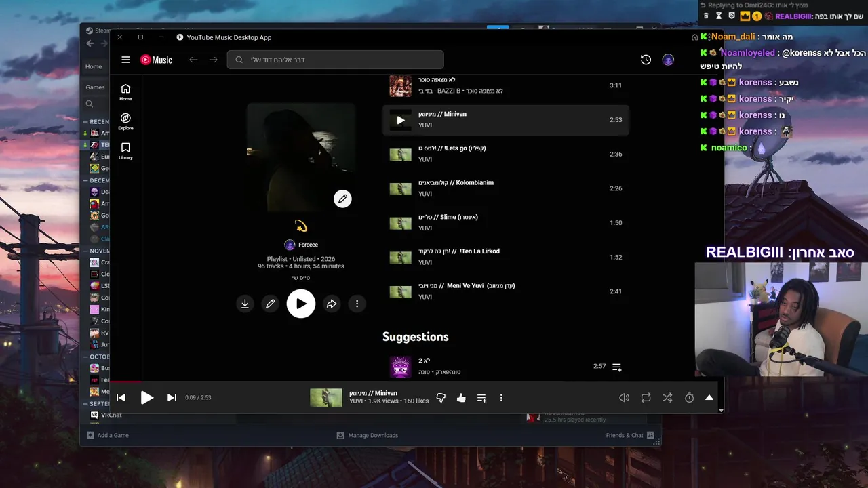The image size is (868, 488).
Task: Edit playlist details with the pencil button
Action: pyautogui.click(x=270, y=304)
